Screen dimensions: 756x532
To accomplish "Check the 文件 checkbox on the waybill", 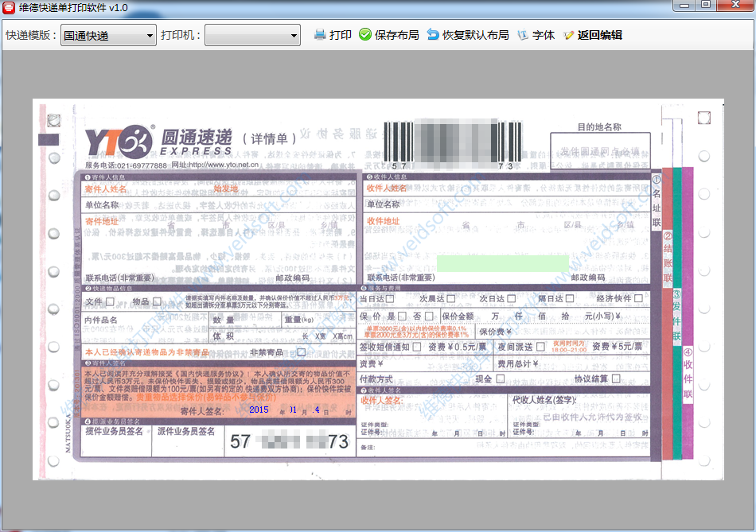I will pos(111,302).
